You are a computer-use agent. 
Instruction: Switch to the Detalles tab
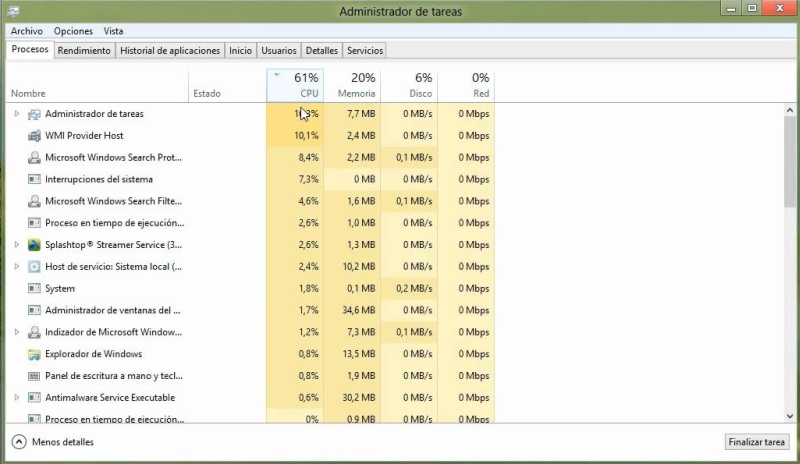322,51
